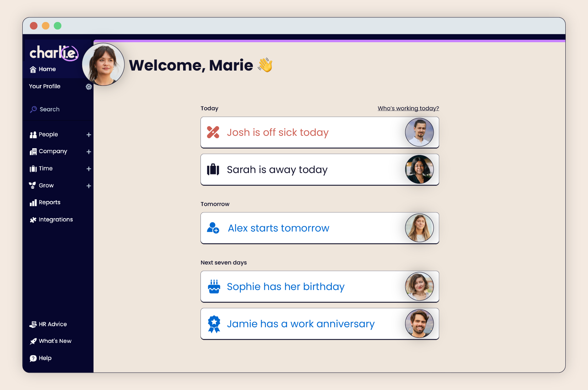Image resolution: width=588 pixels, height=390 pixels.
Task: Expand the Company section
Action: 89,151
